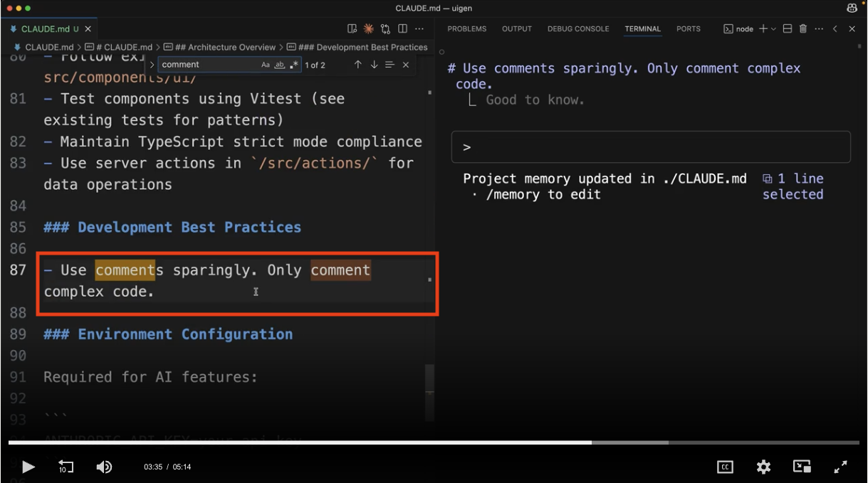Open terminal panel More Actions ellipsis

click(x=819, y=29)
